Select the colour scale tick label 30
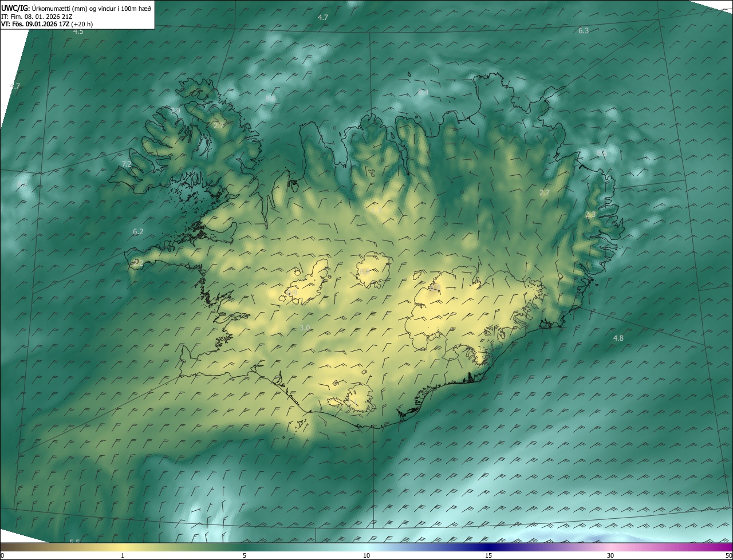 (610, 556)
